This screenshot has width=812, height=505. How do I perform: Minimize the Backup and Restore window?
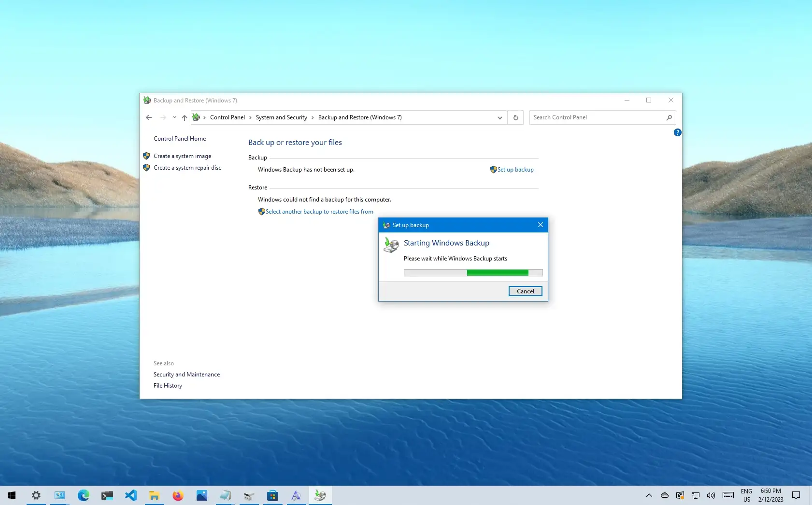[627, 100]
